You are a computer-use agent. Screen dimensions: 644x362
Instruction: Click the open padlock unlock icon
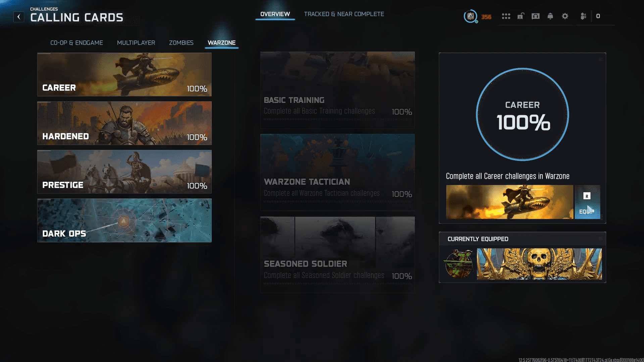tap(521, 16)
